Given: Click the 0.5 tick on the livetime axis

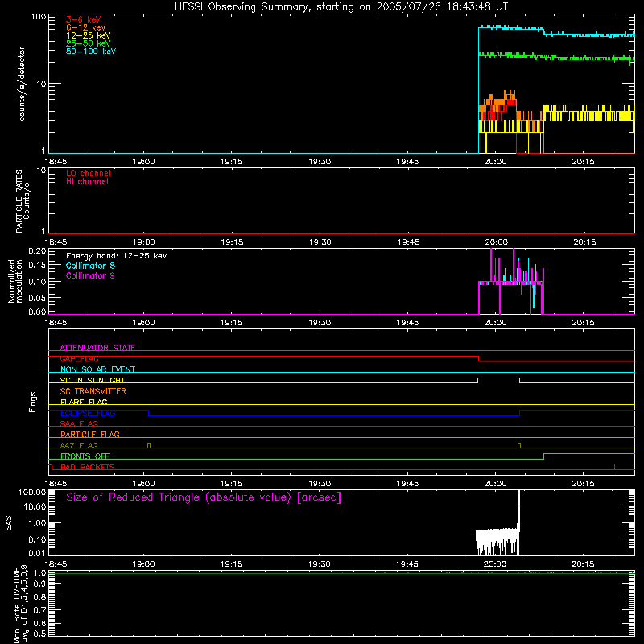Looking at the screenshot, I should point(39,634).
